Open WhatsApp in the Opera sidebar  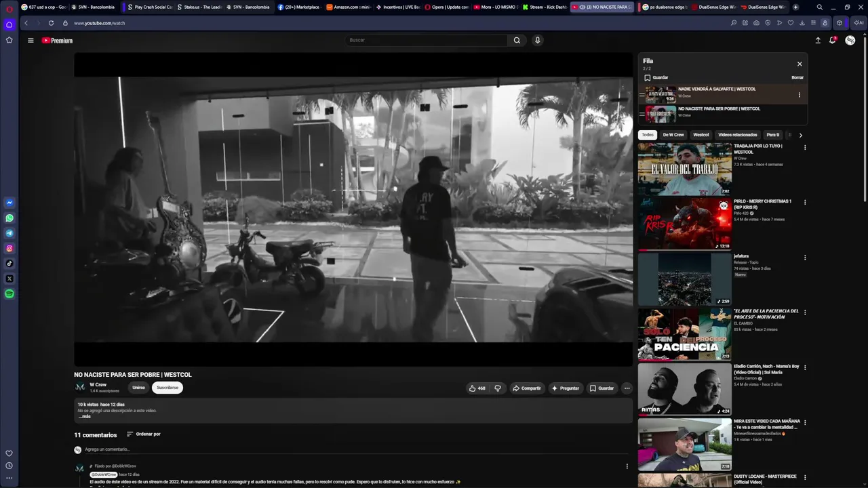click(x=9, y=218)
